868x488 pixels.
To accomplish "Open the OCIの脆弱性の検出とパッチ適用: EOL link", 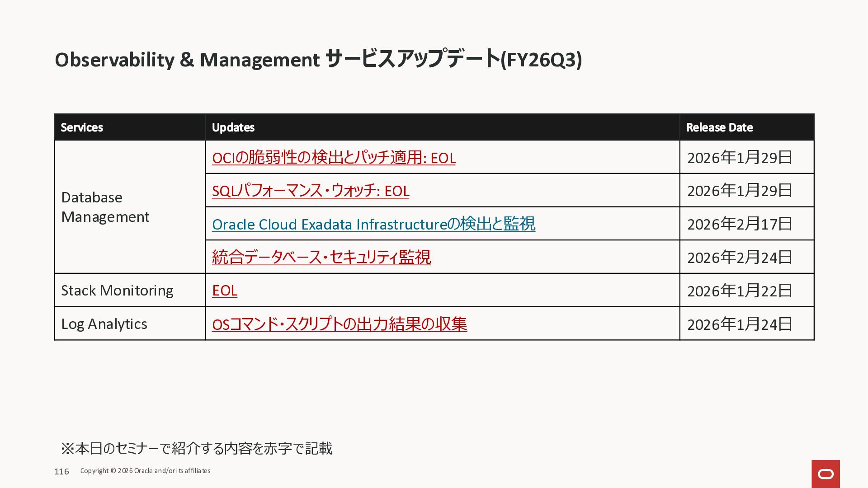I will tap(334, 158).
